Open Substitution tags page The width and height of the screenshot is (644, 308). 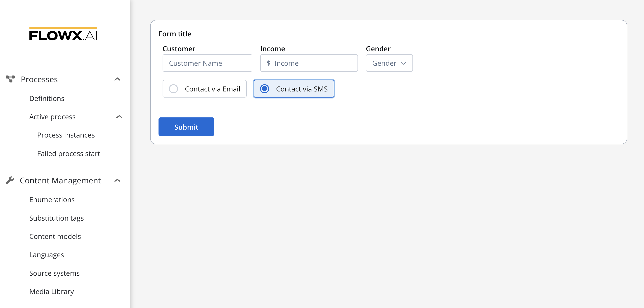coord(57,218)
